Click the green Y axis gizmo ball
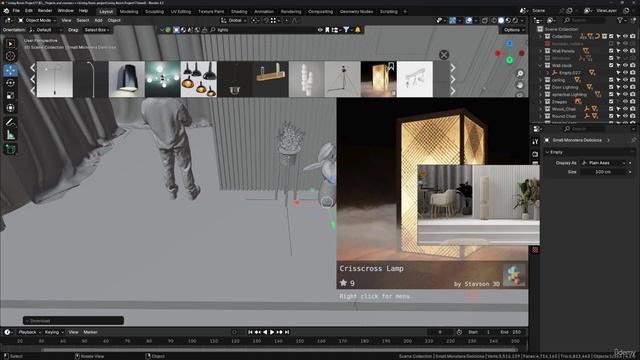This screenshot has width=640, height=360. point(509,60)
